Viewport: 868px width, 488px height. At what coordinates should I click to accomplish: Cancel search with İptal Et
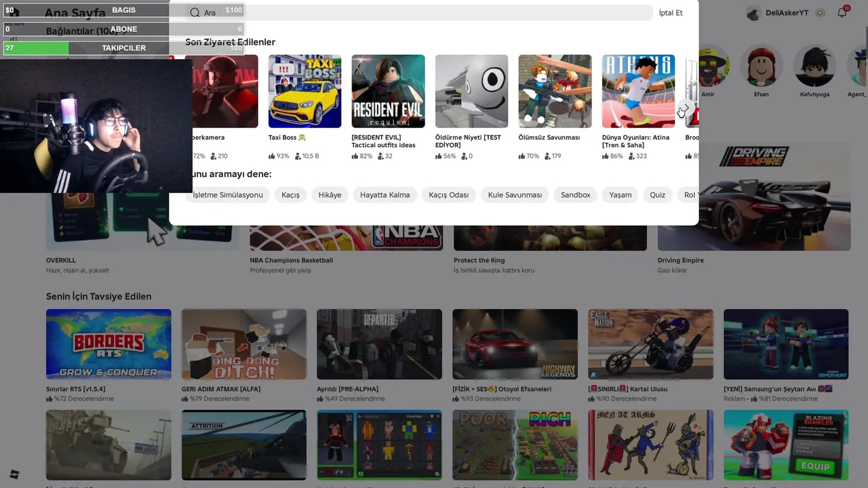[x=671, y=13]
